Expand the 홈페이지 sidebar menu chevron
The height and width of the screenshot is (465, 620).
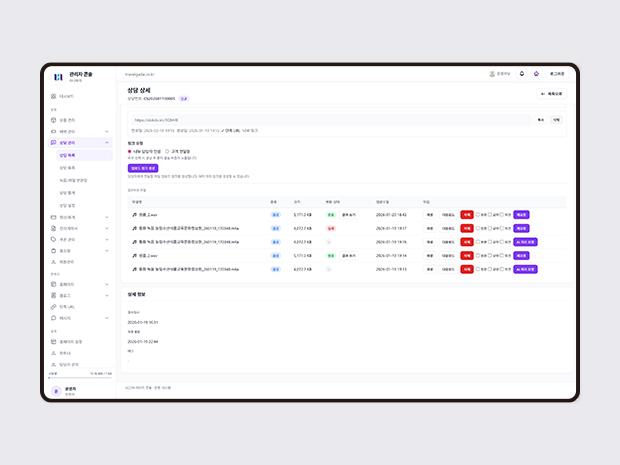tap(107, 284)
